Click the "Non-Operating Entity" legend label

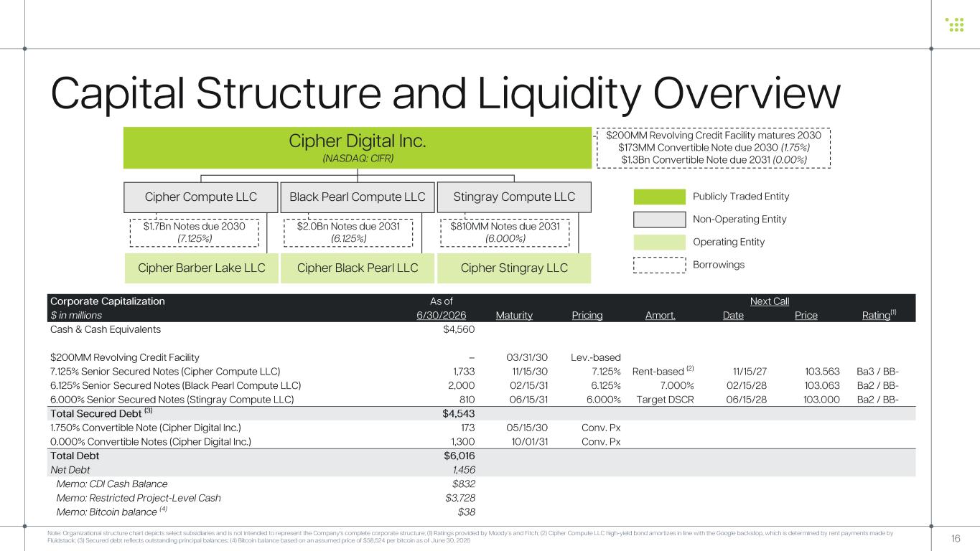pos(739,220)
